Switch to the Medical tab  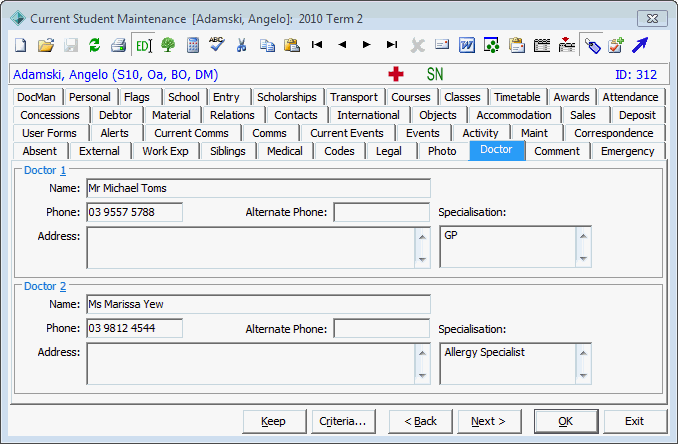click(x=285, y=151)
